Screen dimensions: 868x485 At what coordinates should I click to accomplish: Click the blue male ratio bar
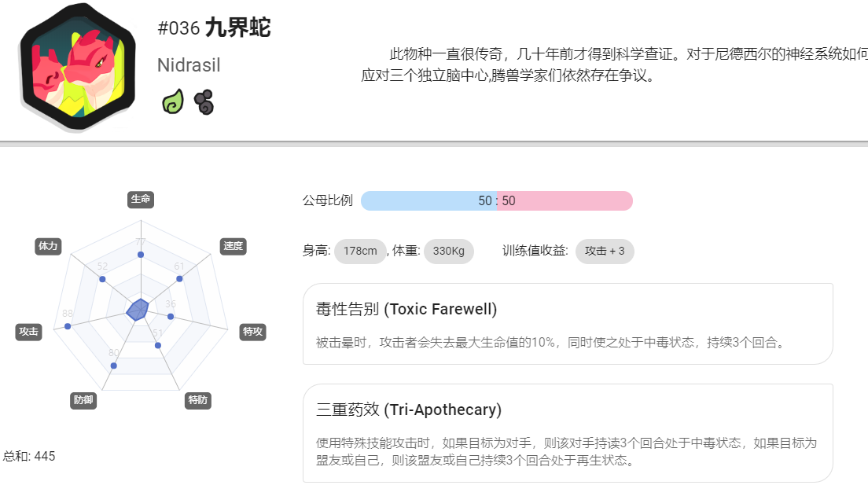[429, 201]
